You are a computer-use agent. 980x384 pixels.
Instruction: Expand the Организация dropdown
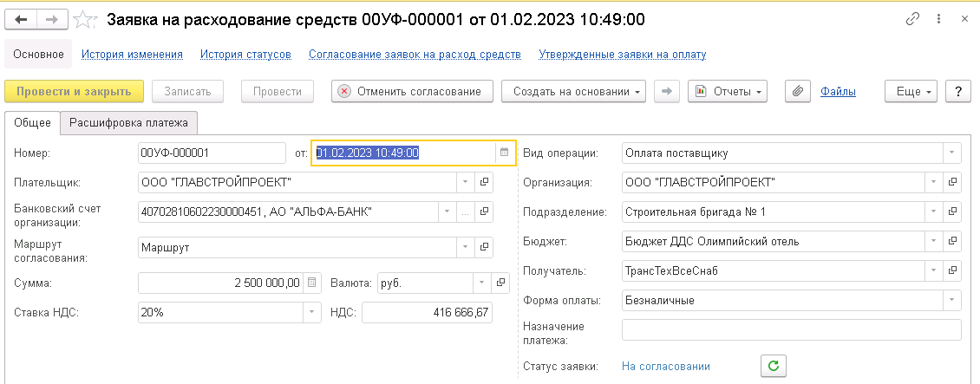point(934,182)
